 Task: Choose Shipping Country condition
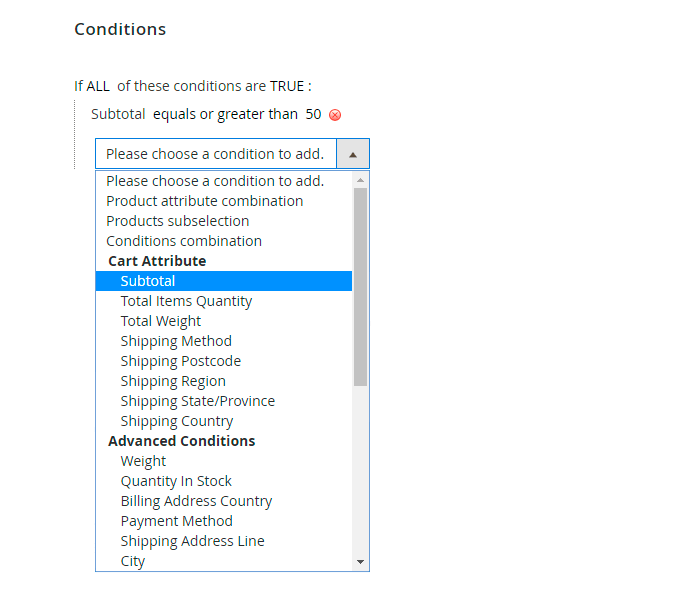pos(177,421)
